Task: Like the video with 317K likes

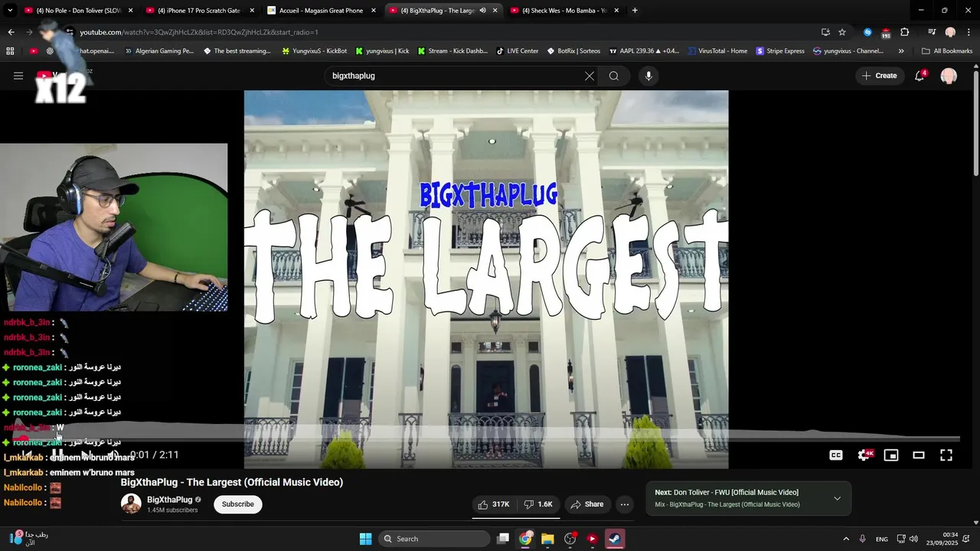Action: coord(494,504)
